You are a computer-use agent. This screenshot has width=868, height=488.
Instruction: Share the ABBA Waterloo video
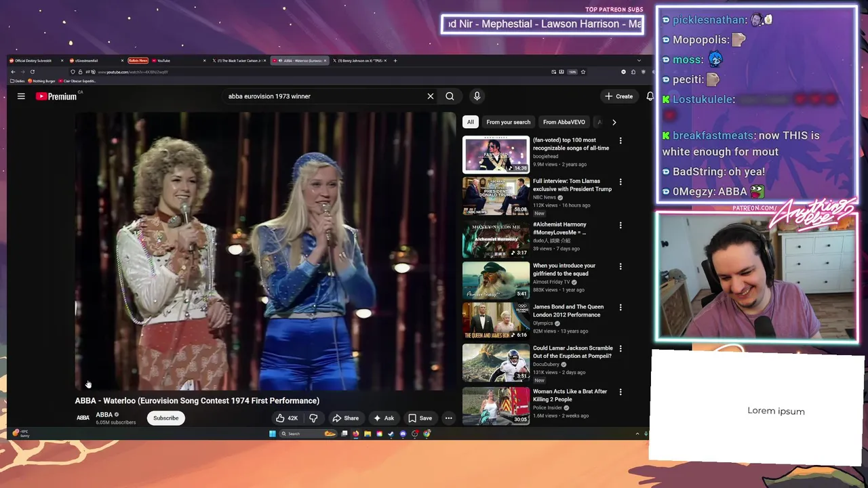(x=345, y=418)
